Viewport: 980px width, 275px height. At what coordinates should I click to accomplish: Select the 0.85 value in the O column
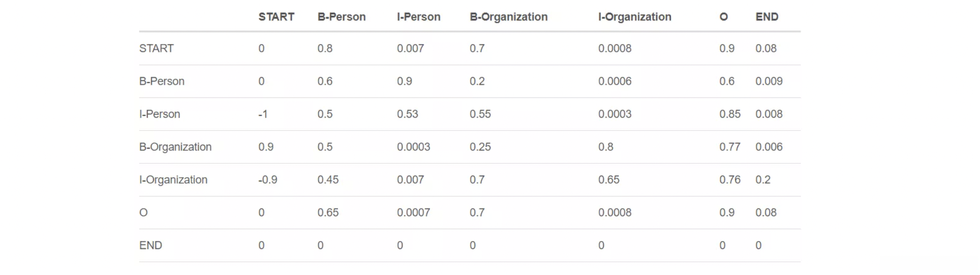coord(729,114)
